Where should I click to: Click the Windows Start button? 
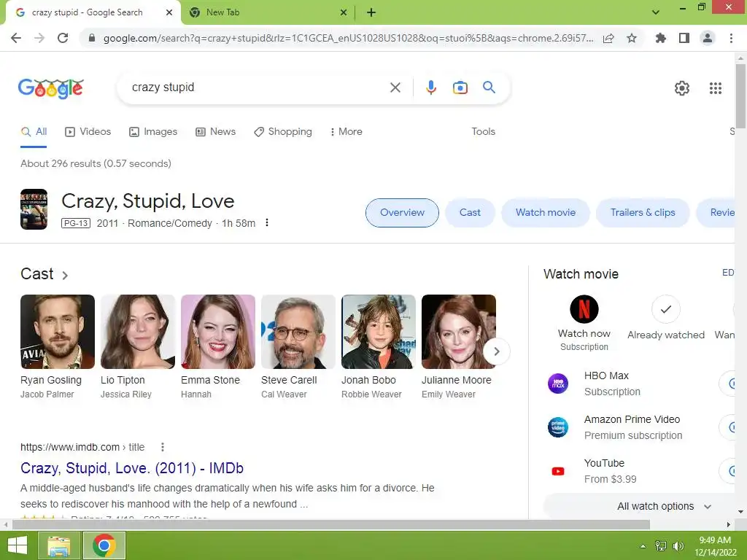[18, 545]
